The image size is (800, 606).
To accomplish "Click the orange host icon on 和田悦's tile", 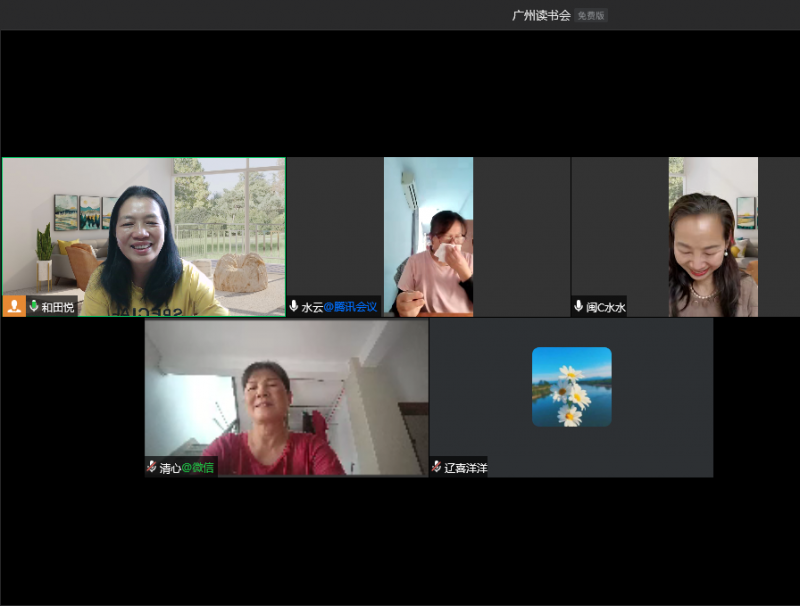I will (14, 306).
